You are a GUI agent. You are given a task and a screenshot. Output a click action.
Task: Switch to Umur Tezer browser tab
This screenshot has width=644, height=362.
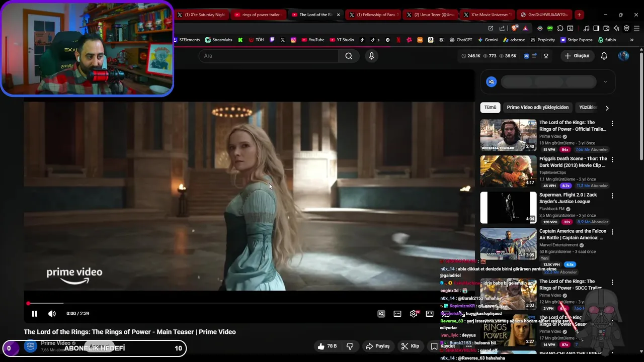point(431,15)
